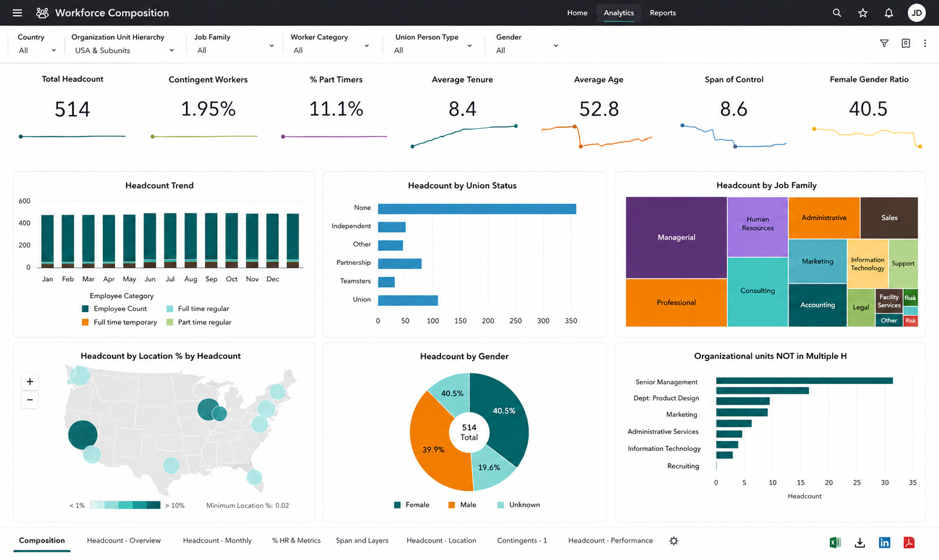Open notifications bell
This screenshot has width=939, height=560.
click(889, 13)
